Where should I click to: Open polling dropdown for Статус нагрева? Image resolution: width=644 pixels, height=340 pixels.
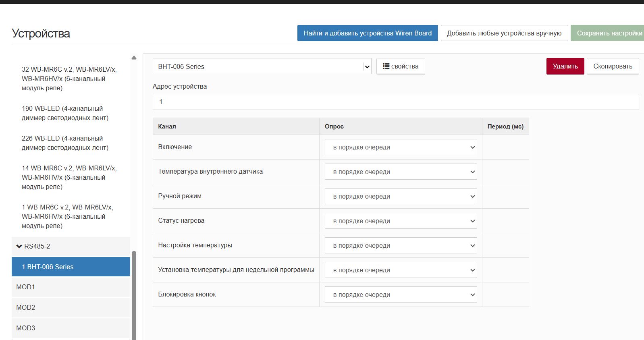point(400,221)
